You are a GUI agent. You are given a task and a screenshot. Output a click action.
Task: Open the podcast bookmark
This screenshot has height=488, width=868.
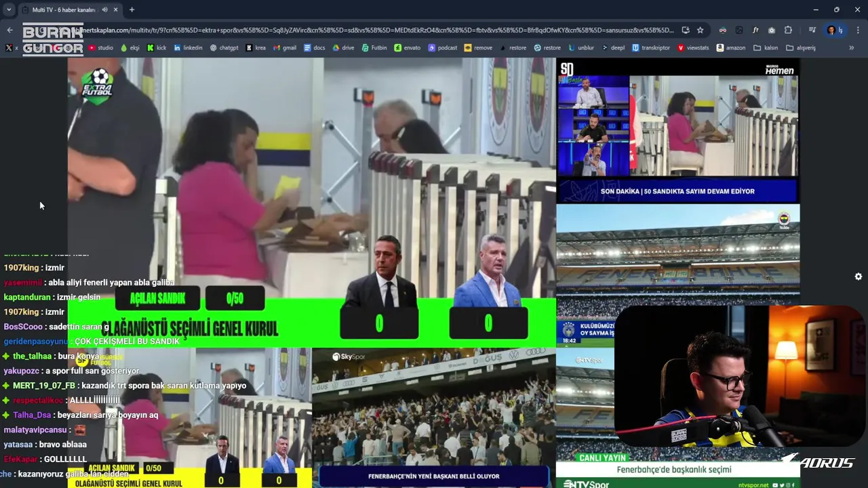coord(443,48)
